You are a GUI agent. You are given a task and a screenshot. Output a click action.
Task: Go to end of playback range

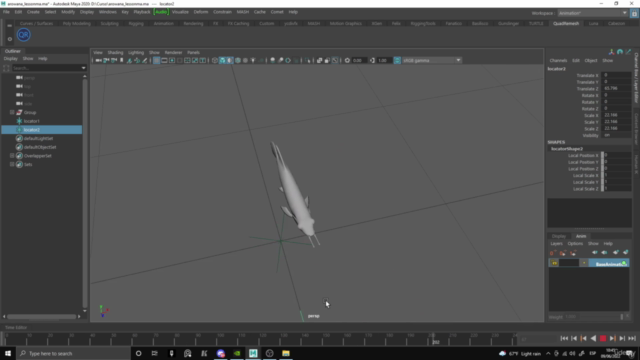(x=632, y=338)
